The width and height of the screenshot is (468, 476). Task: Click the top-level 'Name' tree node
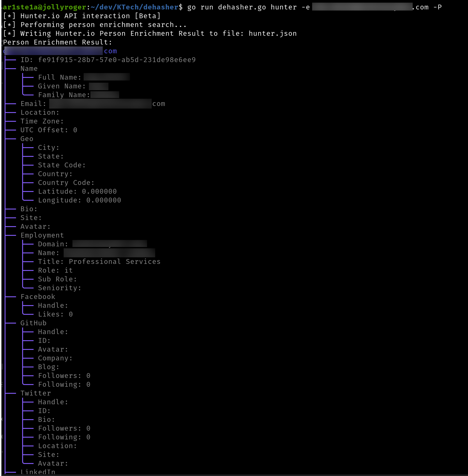[29, 69]
